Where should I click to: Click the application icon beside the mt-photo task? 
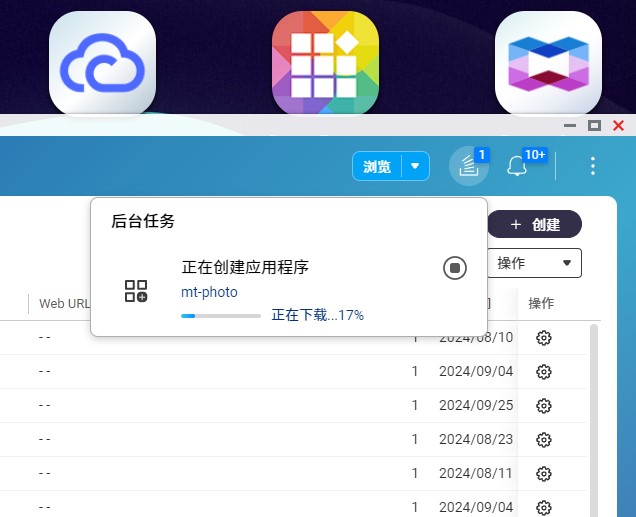pyautogui.click(x=136, y=291)
